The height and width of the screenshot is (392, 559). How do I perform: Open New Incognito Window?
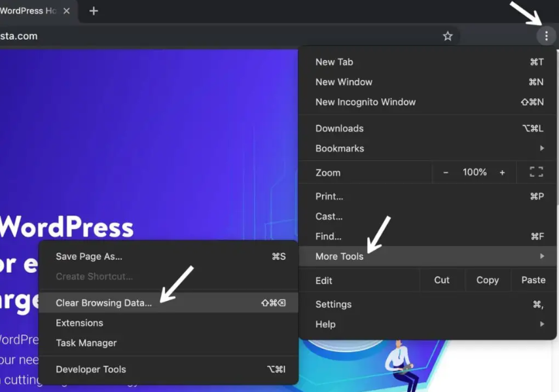coord(365,102)
